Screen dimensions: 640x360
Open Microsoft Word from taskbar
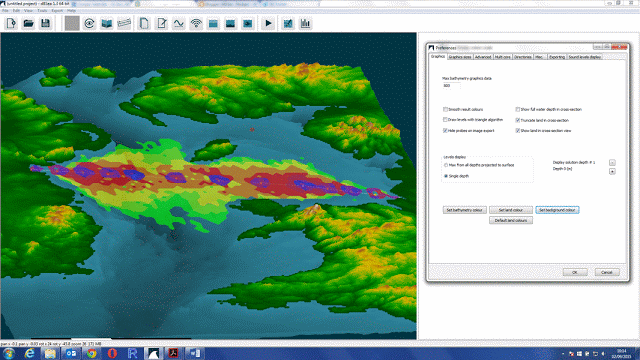(195, 353)
